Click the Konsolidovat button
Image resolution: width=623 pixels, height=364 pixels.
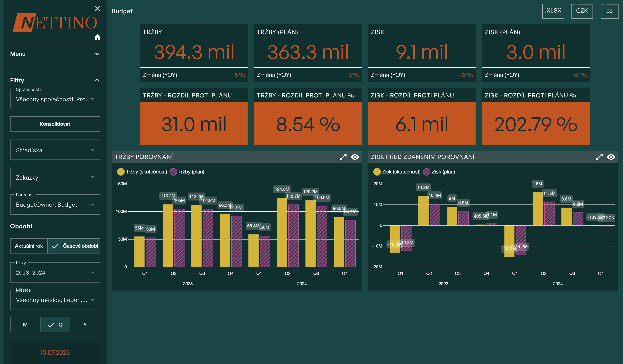click(55, 124)
